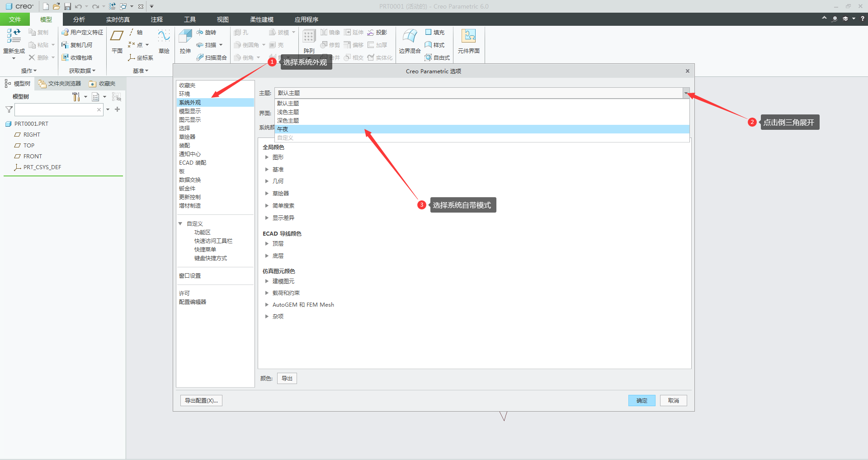The width and height of the screenshot is (868, 460).
Task: Click the New file icon in quick access toolbar
Action: point(46,6)
